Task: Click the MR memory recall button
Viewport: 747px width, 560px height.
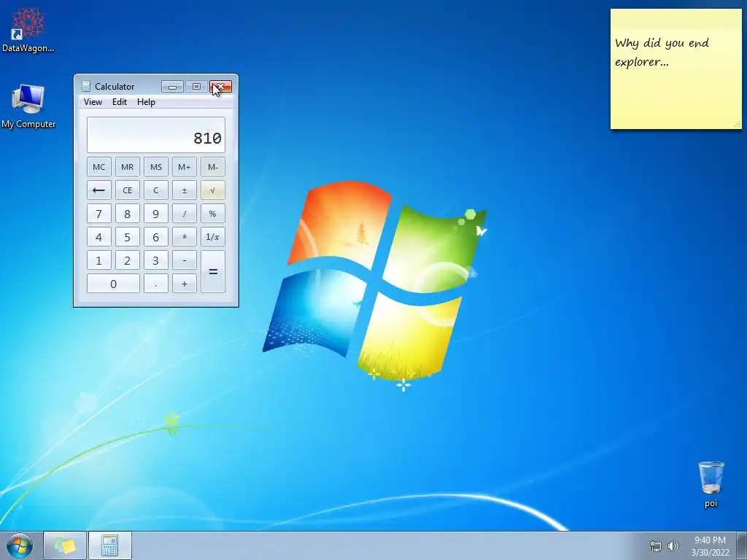Action: coord(127,167)
